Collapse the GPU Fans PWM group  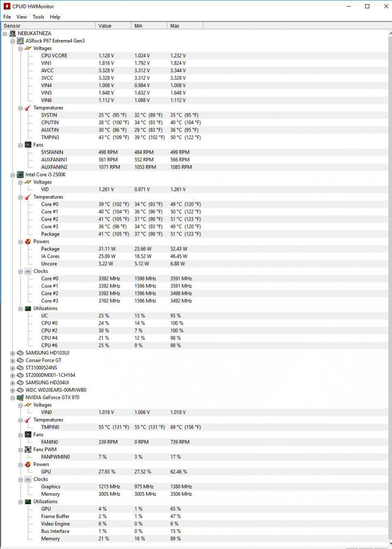point(21,450)
